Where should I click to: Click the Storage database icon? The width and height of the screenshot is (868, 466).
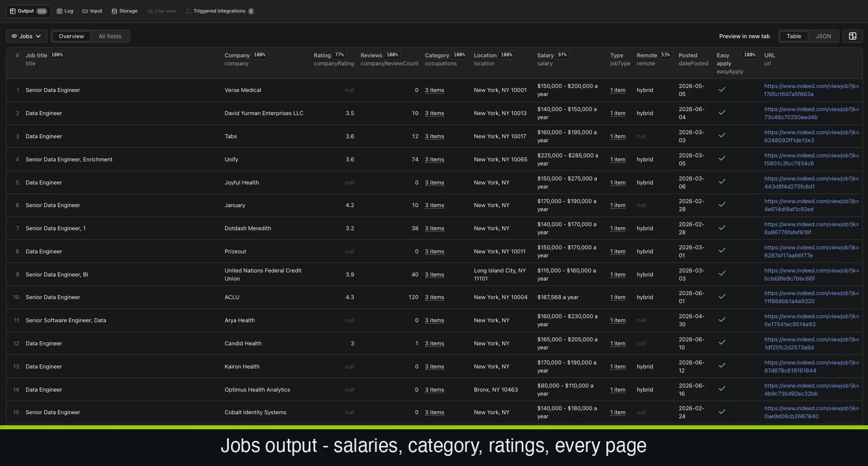coord(114,11)
